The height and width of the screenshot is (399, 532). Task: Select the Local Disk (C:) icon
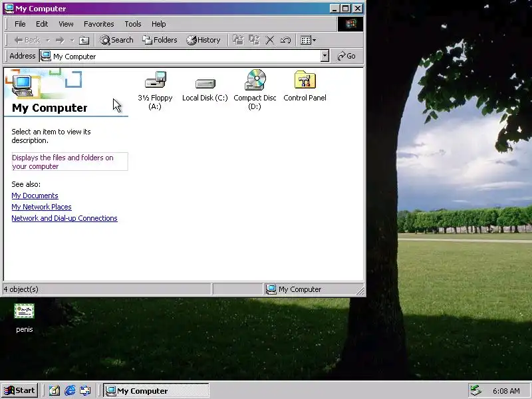tap(205, 84)
